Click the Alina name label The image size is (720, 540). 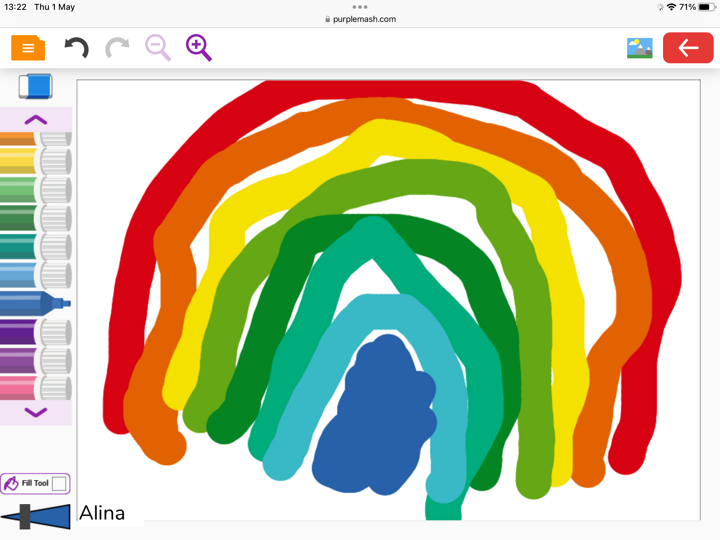click(102, 513)
